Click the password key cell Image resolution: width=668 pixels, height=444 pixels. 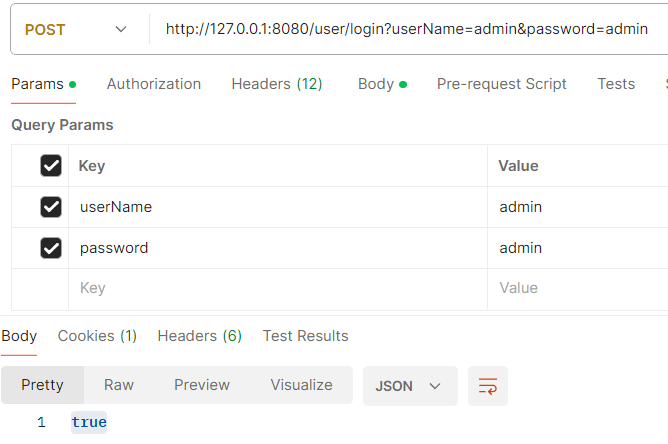278,248
